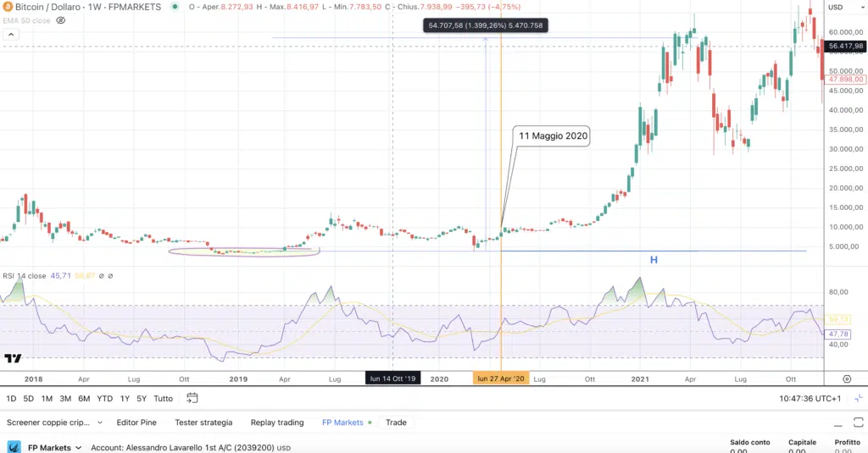
Task: Click the TradingView logo
Action: click(13, 358)
